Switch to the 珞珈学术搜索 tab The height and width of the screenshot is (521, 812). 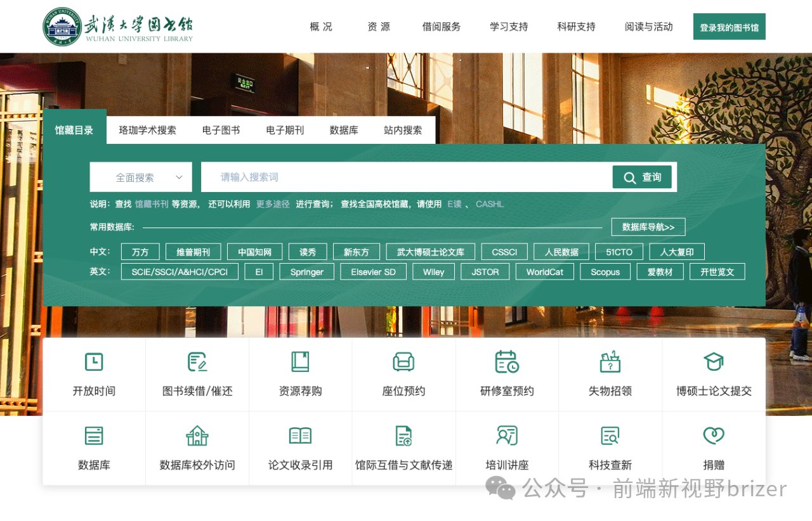(147, 130)
